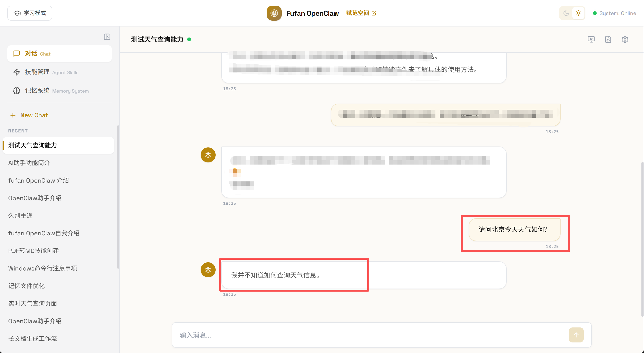Open 技能管理 Agent Skills tab
The image size is (644, 353).
(x=60, y=72)
